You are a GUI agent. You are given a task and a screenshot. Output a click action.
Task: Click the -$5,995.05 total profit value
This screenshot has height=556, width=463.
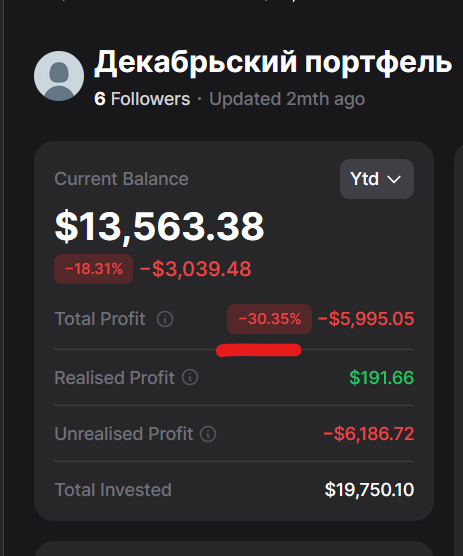point(366,319)
